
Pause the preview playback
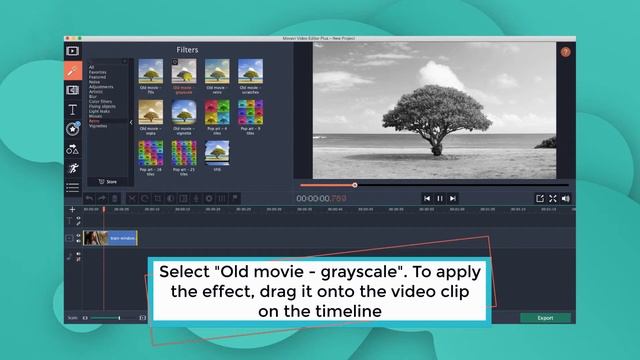(x=440, y=198)
